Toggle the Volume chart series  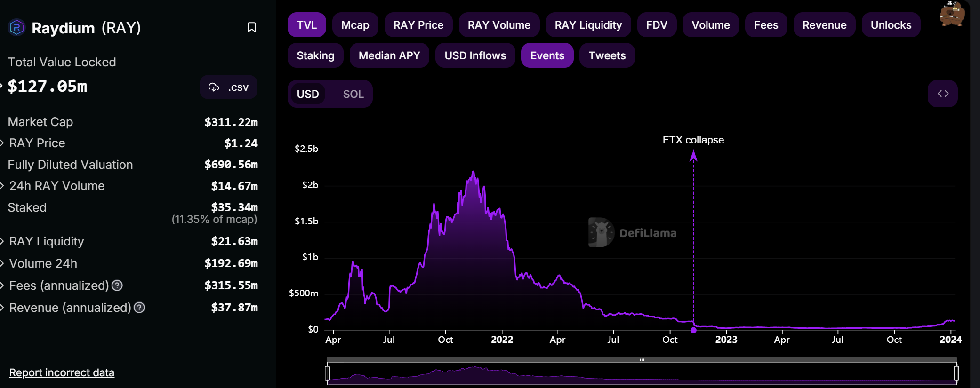click(x=711, y=25)
